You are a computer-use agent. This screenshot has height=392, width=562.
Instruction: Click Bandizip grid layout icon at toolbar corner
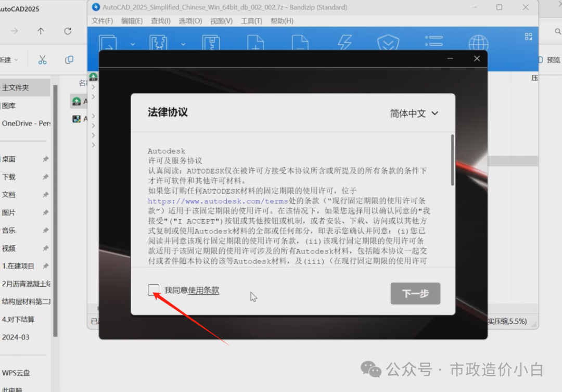point(528,36)
